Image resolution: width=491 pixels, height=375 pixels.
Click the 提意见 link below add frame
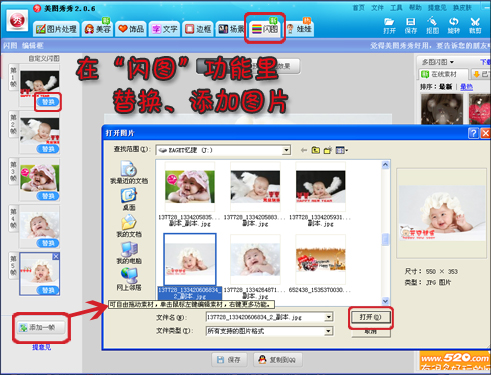pos(41,347)
